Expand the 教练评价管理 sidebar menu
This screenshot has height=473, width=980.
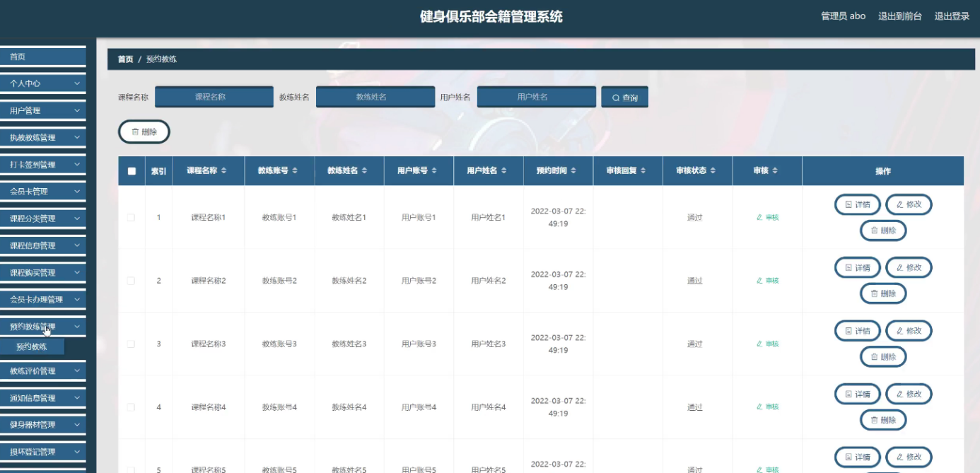pyautogui.click(x=42, y=370)
